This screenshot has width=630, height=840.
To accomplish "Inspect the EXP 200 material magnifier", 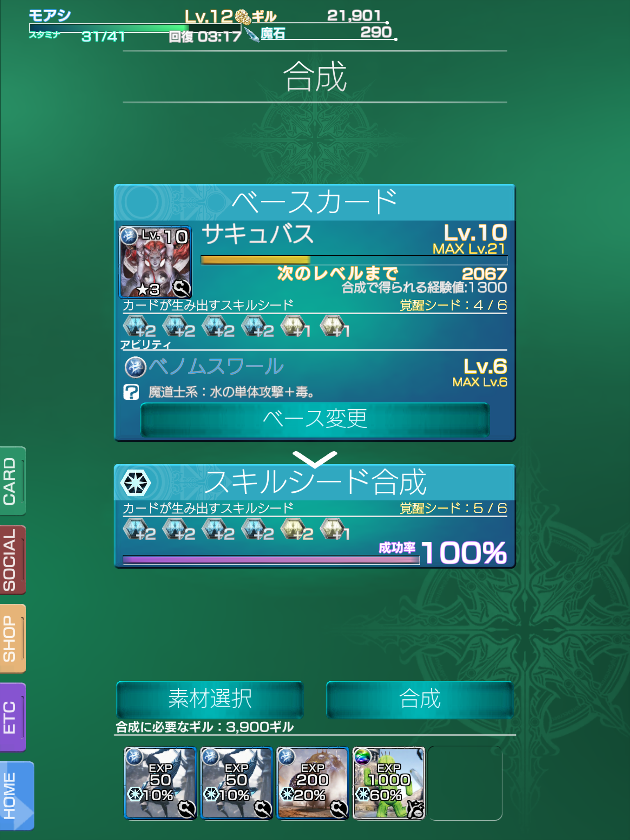I will pyautogui.click(x=339, y=810).
